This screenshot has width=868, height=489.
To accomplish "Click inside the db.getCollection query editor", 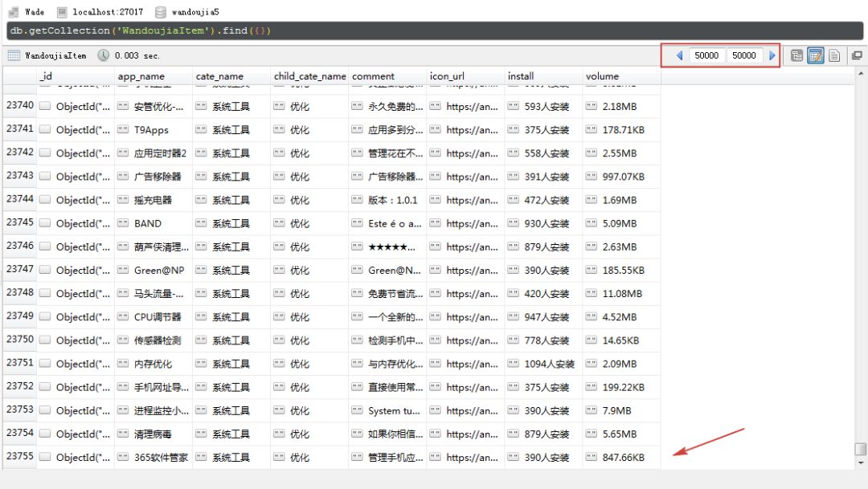I will [x=241, y=29].
